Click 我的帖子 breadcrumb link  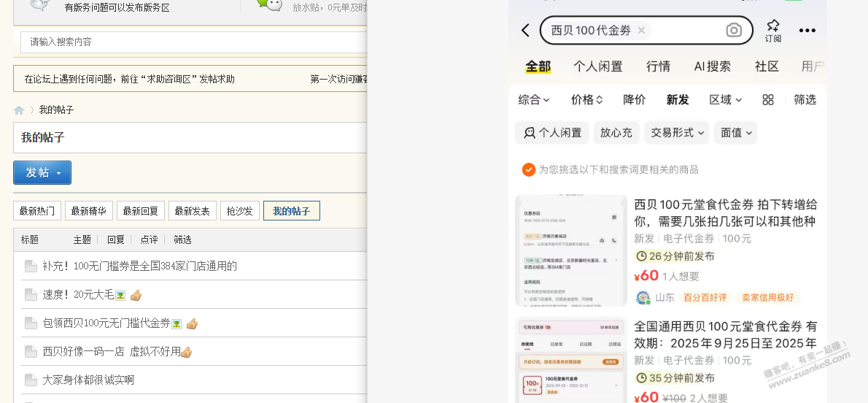coord(56,110)
